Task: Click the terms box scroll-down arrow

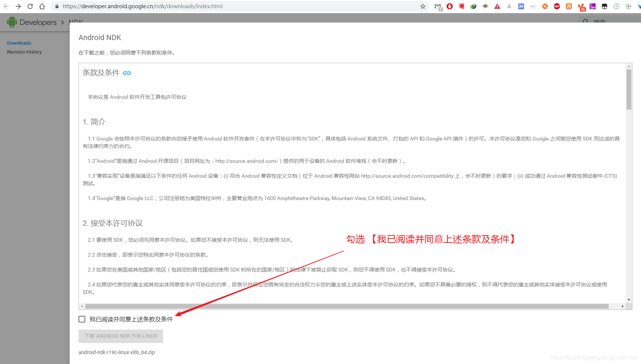Action: coord(629,300)
